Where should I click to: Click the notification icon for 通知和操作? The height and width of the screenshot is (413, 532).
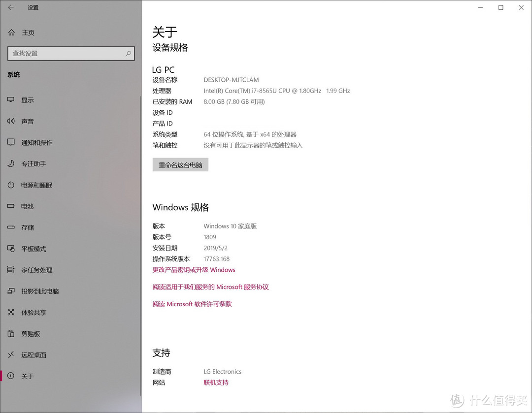(11, 142)
